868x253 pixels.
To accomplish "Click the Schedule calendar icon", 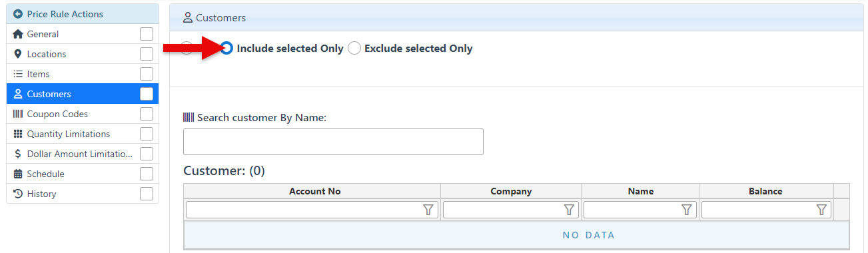I will (x=18, y=174).
